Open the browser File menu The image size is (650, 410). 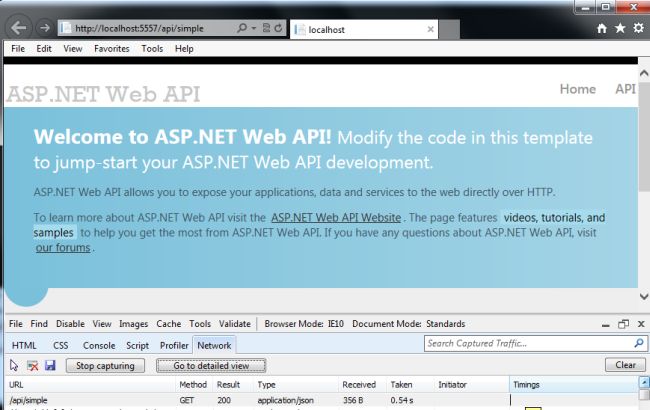18,49
